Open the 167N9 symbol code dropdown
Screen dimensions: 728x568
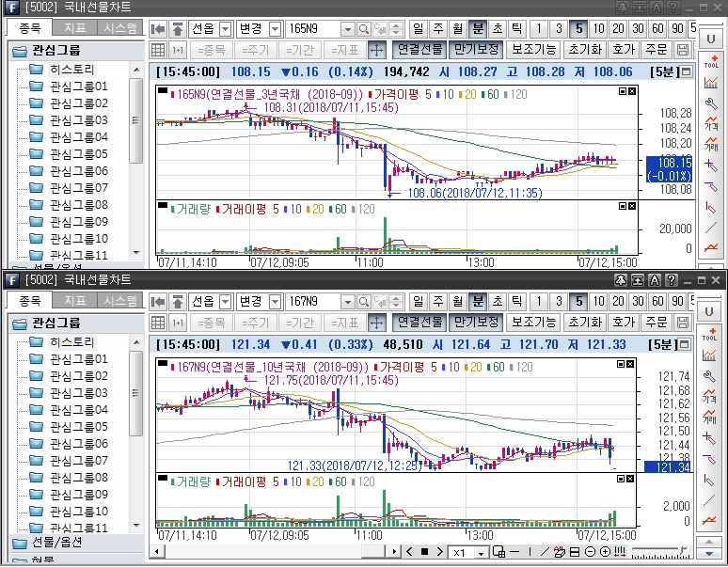(x=348, y=302)
